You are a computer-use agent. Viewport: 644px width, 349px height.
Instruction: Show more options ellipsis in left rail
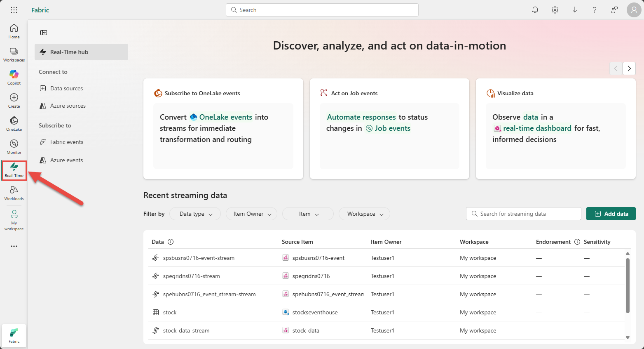coord(14,246)
